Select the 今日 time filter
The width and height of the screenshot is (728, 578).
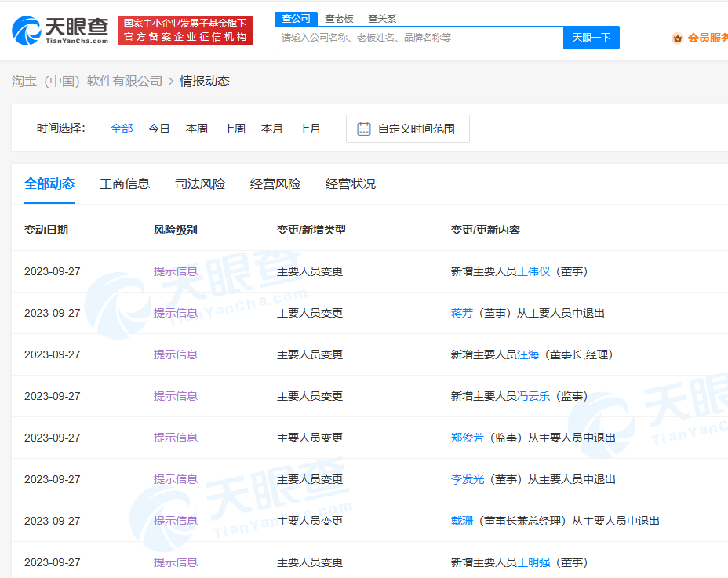pos(159,129)
